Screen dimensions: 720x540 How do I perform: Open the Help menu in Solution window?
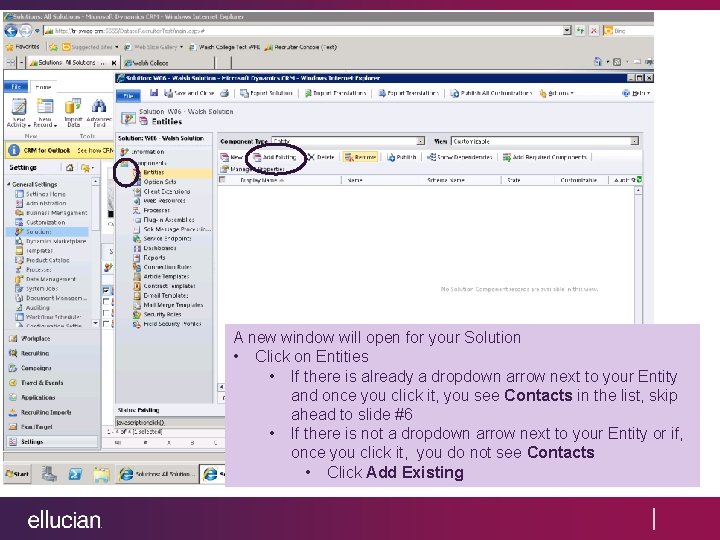pos(636,93)
